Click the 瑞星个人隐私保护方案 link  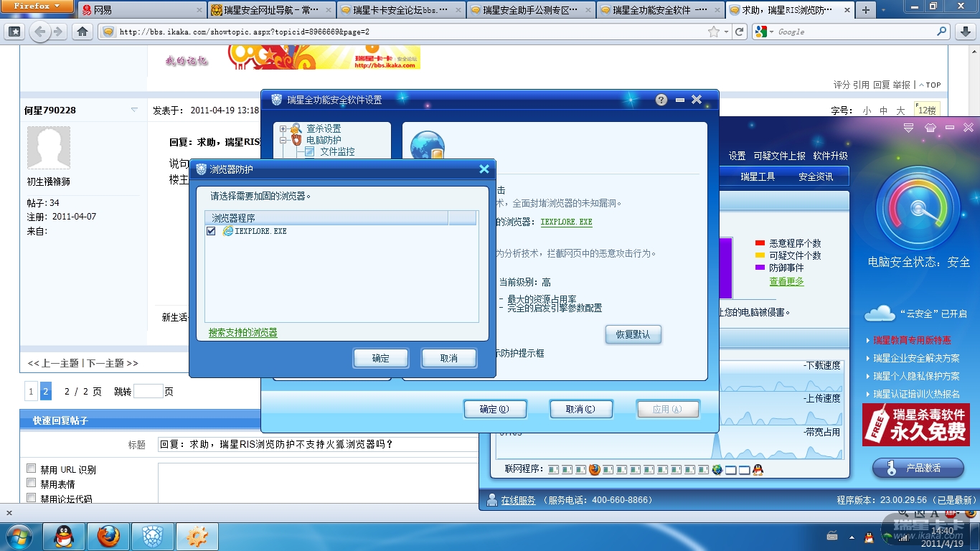pyautogui.click(x=916, y=376)
